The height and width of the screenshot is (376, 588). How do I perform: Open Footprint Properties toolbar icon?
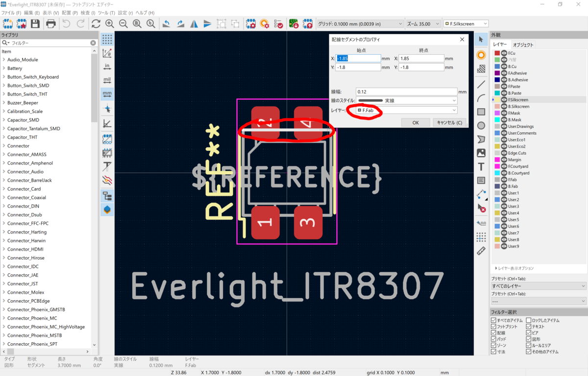(251, 23)
